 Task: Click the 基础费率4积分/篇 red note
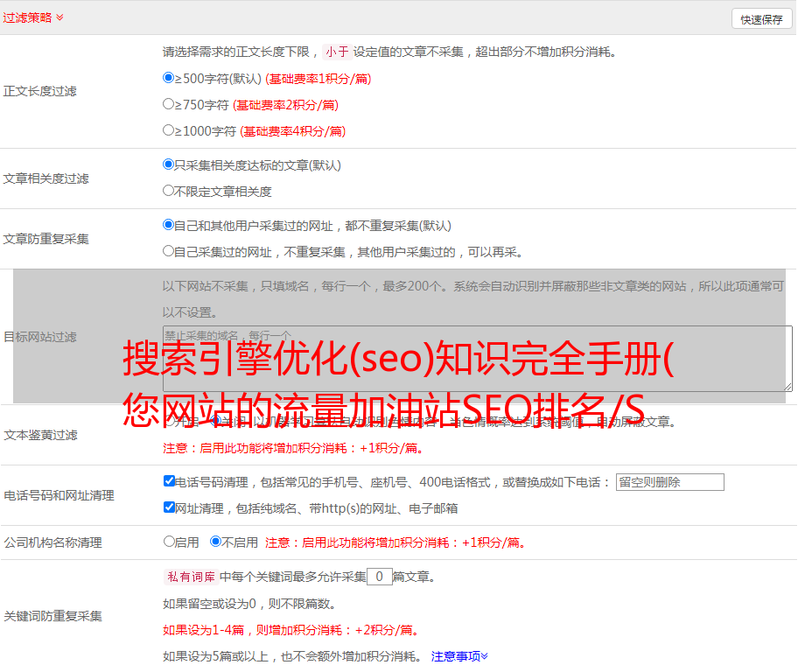[292, 131]
